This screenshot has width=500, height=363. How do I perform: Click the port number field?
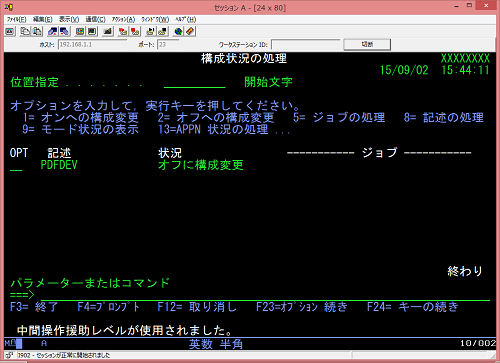tap(168, 44)
